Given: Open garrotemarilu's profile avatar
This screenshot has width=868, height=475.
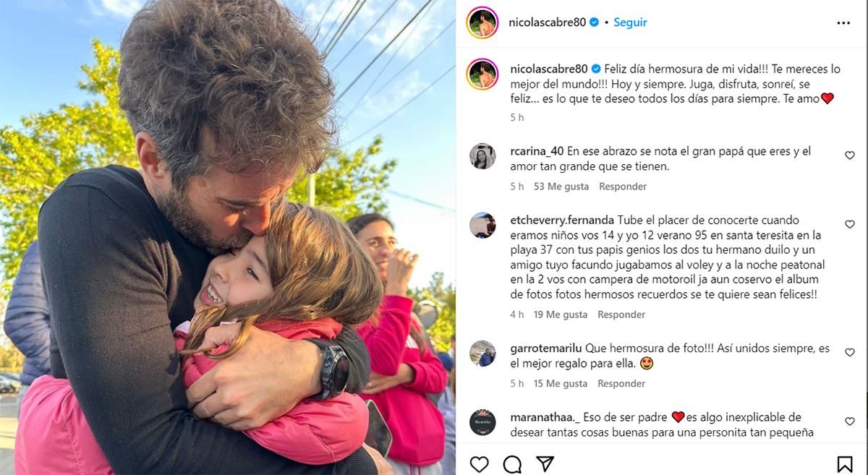Looking at the screenshot, I should click(482, 354).
